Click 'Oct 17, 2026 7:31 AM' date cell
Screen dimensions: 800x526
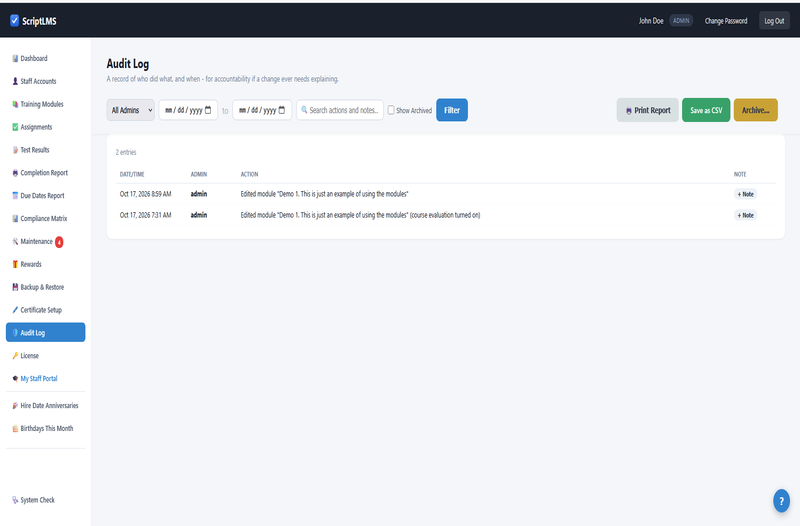[145, 215]
